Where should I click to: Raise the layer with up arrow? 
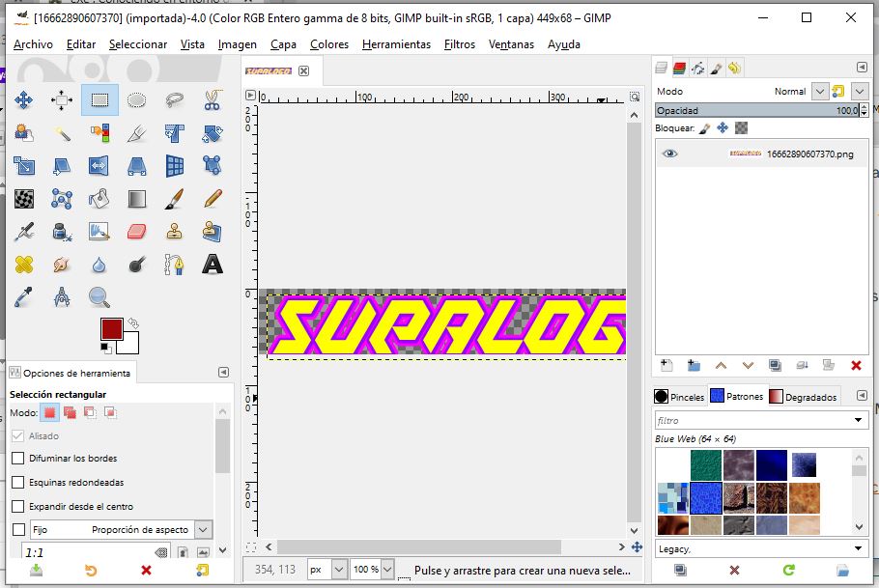pos(721,366)
